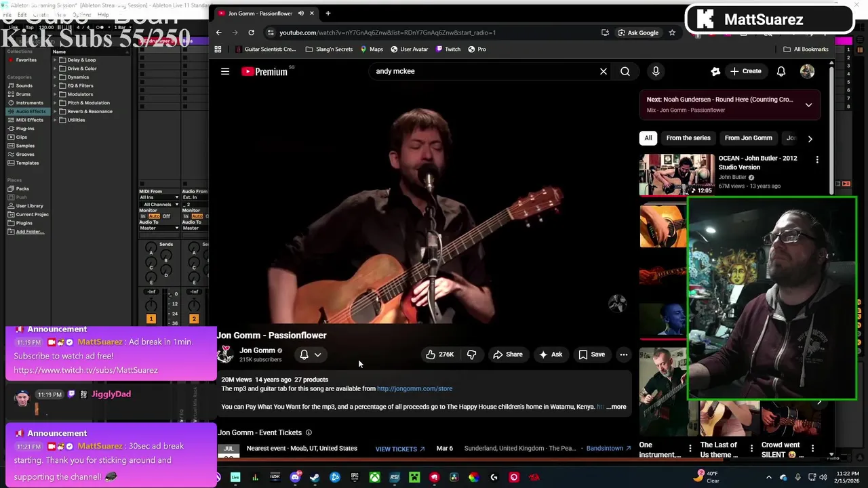Click the Ask AI button under video
The width and height of the screenshot is (868, 488).
click(x=551, y=354)
